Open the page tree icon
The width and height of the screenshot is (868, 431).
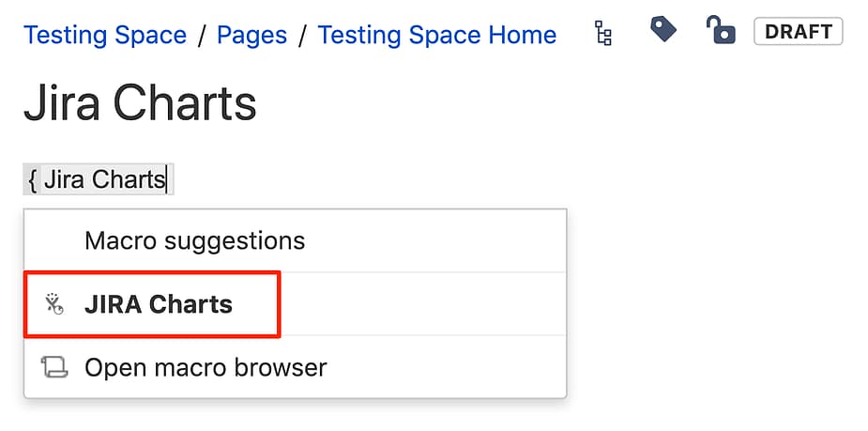pos(602,33)
